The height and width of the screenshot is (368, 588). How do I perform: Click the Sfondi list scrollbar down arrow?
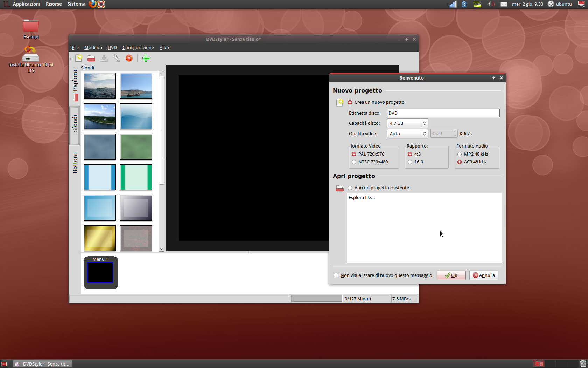point(161,249)
